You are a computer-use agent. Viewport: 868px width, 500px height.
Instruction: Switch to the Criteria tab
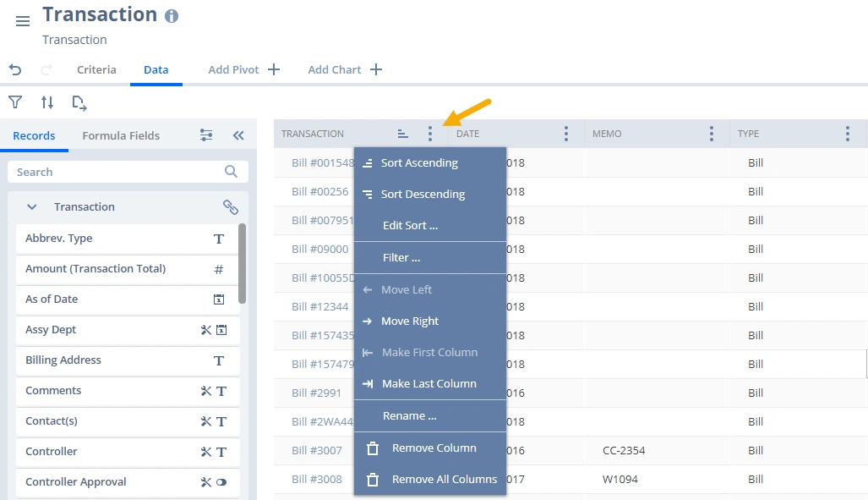point(96,70)
